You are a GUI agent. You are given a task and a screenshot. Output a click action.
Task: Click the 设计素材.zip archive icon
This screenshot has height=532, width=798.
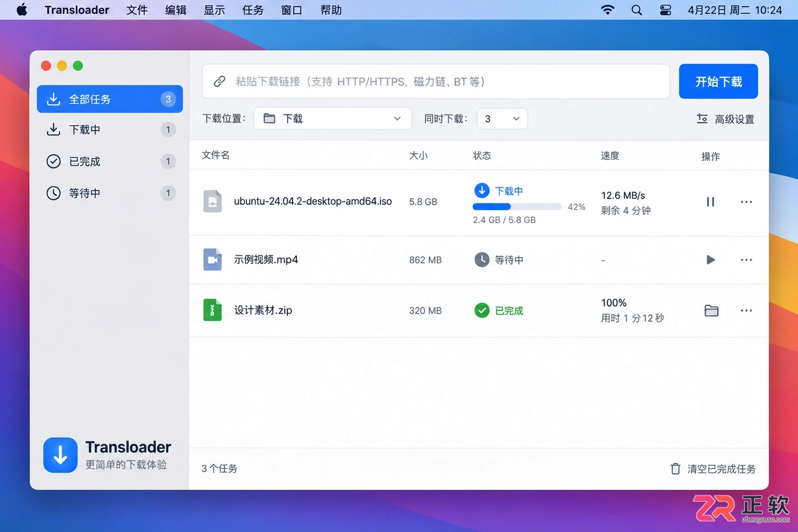point(212,310)
